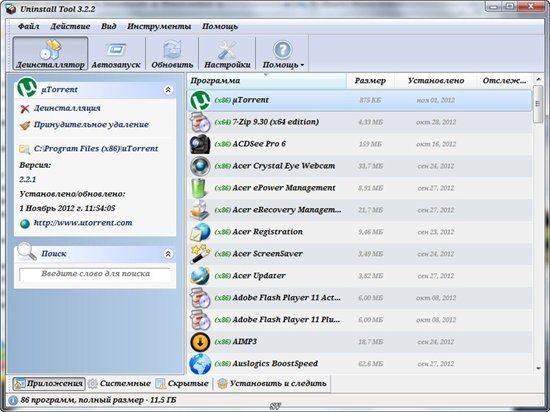Image resolution: width=550 pixels, height=412 pixels.
Task: Click the Деинсталляция red X action
Action: tap(67, 108)
